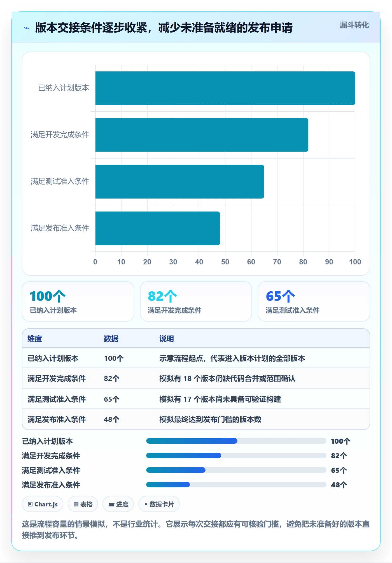Click the bar icon in 进度 chip
The width and height of the screenshot is (392, 563).
[x=111, y=505]
